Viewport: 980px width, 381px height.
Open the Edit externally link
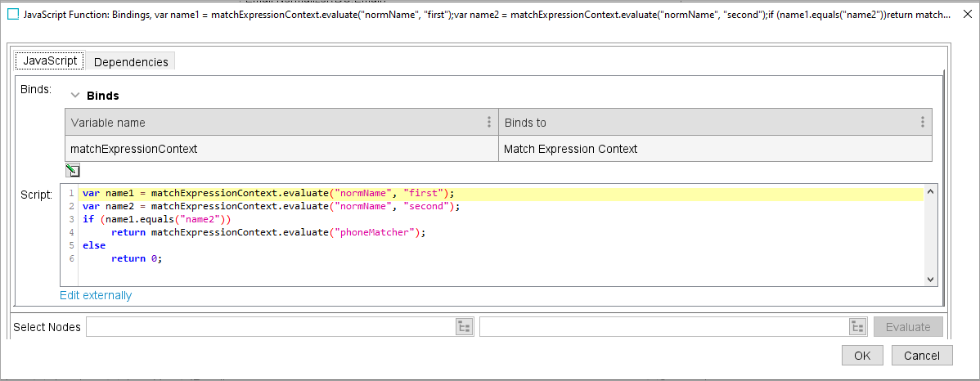click(96, 295)
